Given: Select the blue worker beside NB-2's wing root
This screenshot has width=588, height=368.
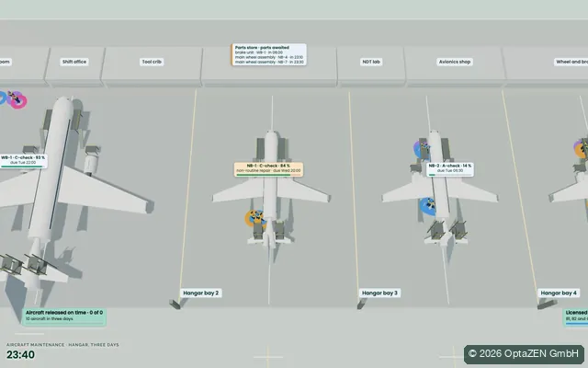Looking at the screenshot, I should [x=428, y=206].
